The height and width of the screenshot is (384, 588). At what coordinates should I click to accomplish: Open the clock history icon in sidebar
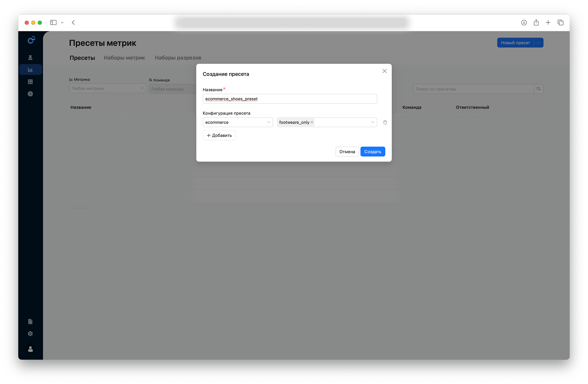[30, 94]
